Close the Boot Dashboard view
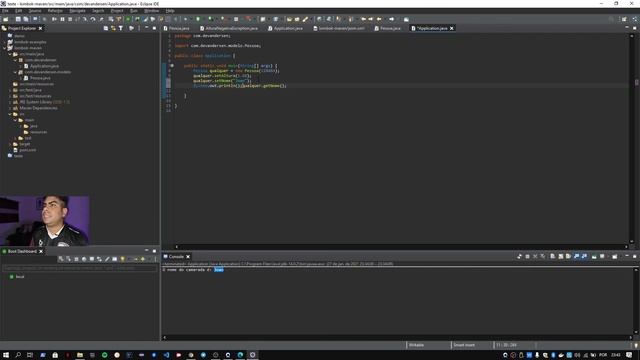 coord(41,251)
